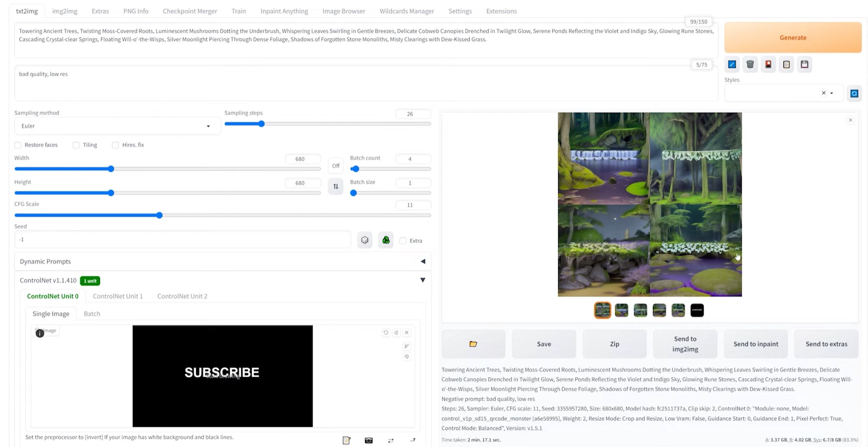Click the send dimensions arrow icon
868x447 pixels.
pos(413,440)
